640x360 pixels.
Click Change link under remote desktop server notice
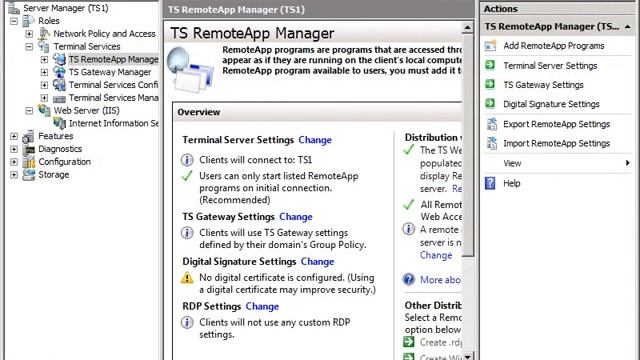[x=436, y=255]
